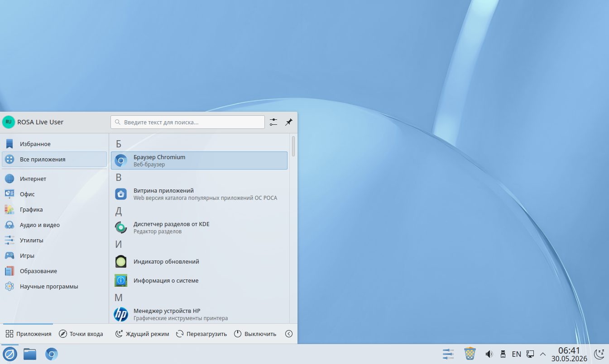Open the clock showing 06:41
Screen dimensions: 609x364
point(569,354)
